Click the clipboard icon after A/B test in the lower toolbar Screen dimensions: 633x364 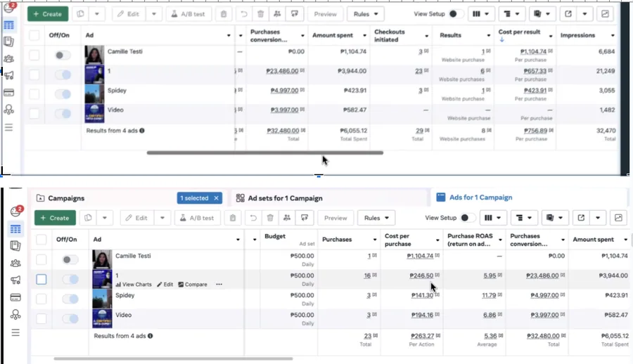pos(233,218)
